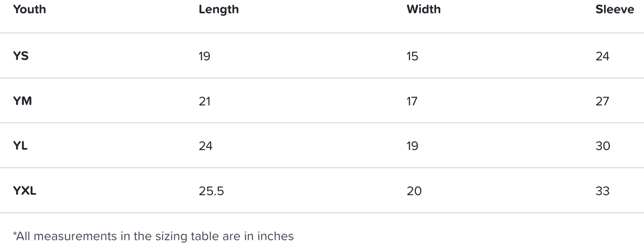Click the Youth column header
Image resolution: width=644 pixels, height=247 pixels.
point(29,9)
